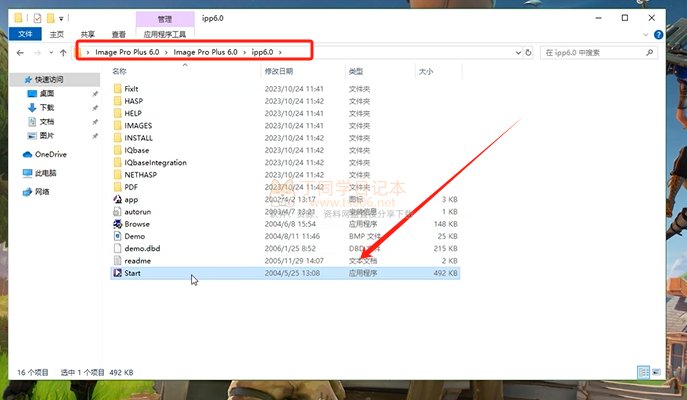The image size is (687, 400).
Task: Open OneDrive in the navigation pane
Action: click(x=50, y=155)
